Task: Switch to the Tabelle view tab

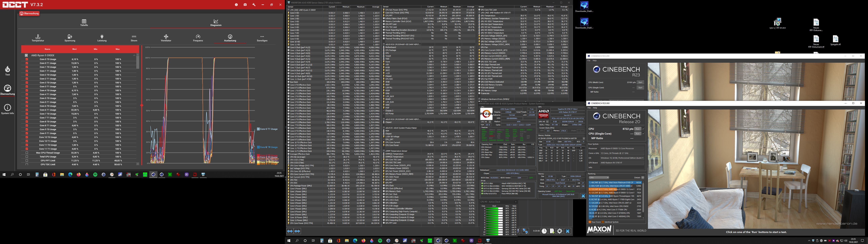Action: [x=84, y=23]
